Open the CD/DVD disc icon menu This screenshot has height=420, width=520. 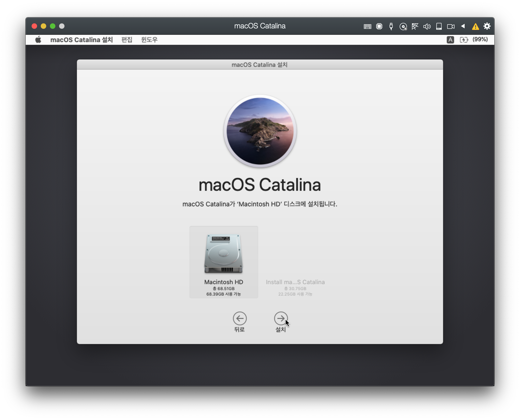pos(403,27)
